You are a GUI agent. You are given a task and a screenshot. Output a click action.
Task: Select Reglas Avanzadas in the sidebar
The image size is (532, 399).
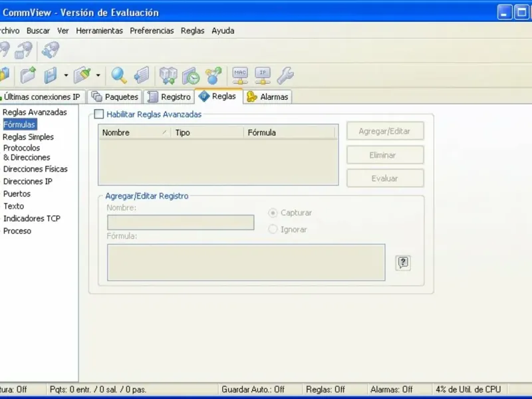[35, 112]
